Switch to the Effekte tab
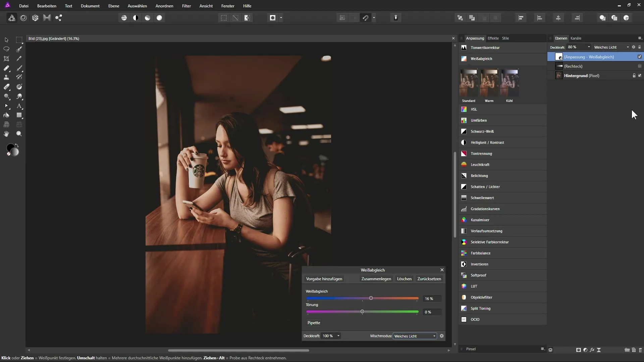This screenshot has height=362, width=644. point(493,38)
